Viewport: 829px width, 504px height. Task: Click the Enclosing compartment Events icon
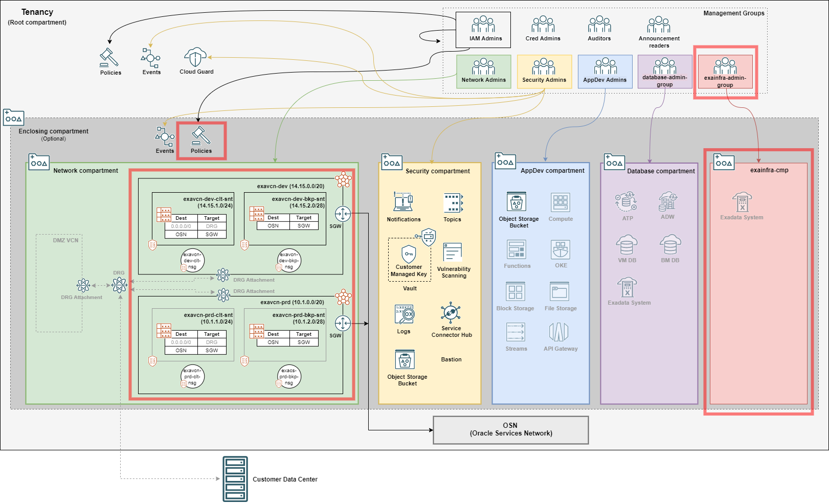165,136
